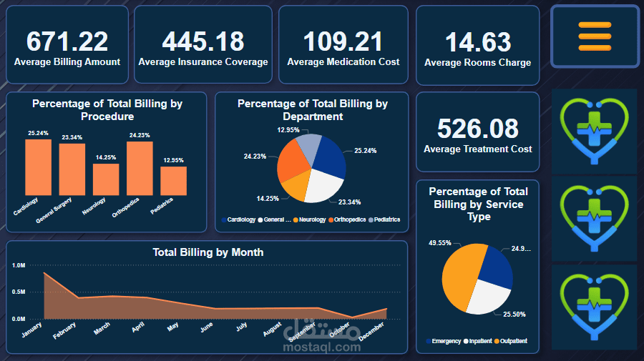This screenshot has width=644, height=361.
Task: Click the April axis label
Action: pyautogui.click(x=138, y=327)
